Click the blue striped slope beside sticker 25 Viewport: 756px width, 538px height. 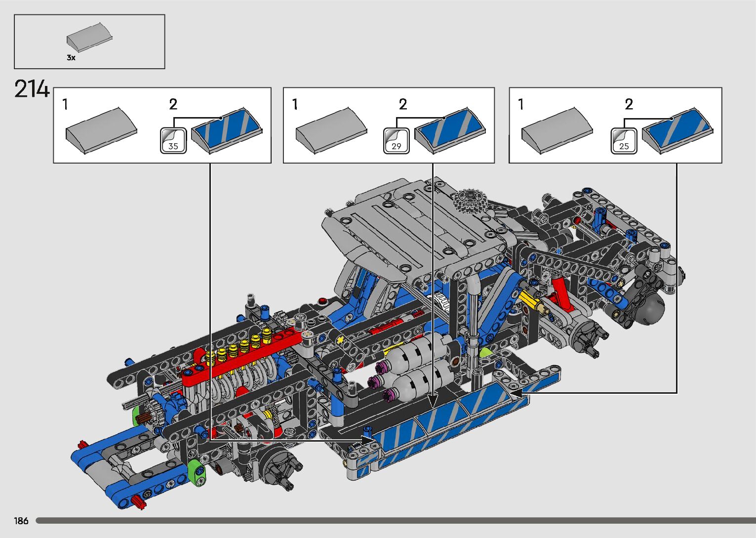tap(676, 130)
